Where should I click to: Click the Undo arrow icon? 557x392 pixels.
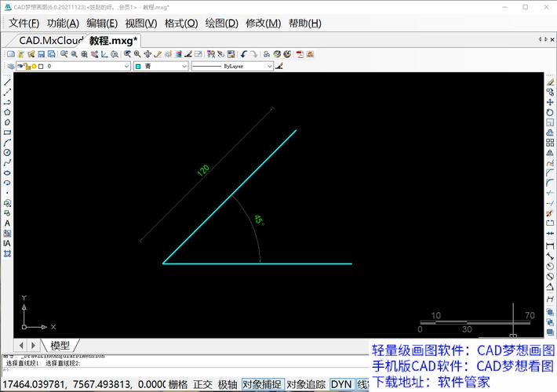244,54
